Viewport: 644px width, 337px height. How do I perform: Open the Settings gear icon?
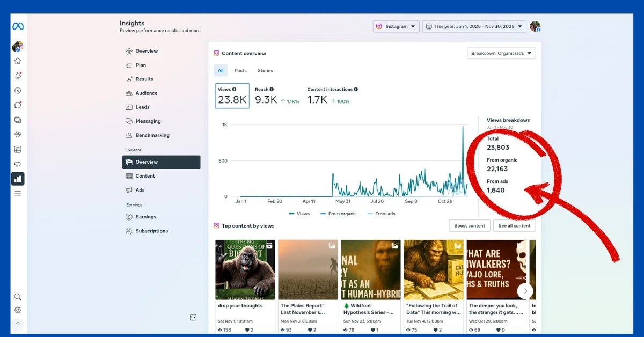pos(18,310)
